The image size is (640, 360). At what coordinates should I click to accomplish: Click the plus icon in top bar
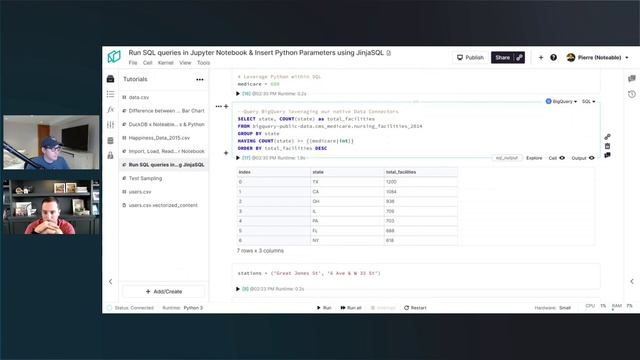(x=541, y=58)
